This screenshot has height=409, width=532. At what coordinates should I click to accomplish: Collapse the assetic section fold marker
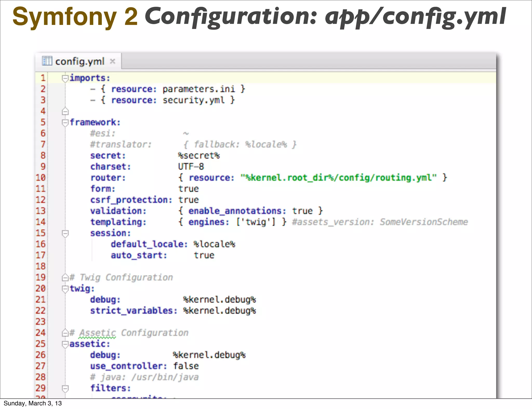(65, 344)
